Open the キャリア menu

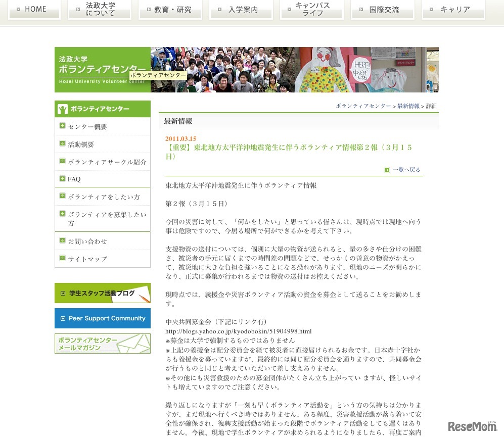pos(453,9)
